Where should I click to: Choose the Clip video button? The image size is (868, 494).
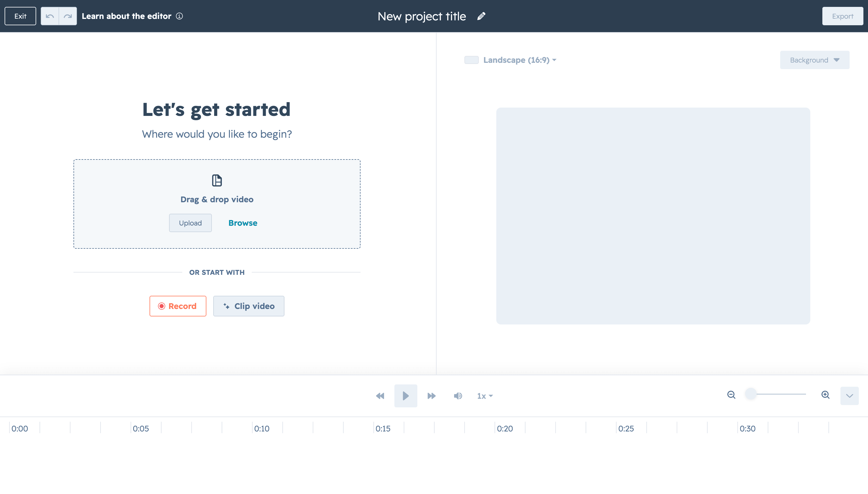pos(249,306)
